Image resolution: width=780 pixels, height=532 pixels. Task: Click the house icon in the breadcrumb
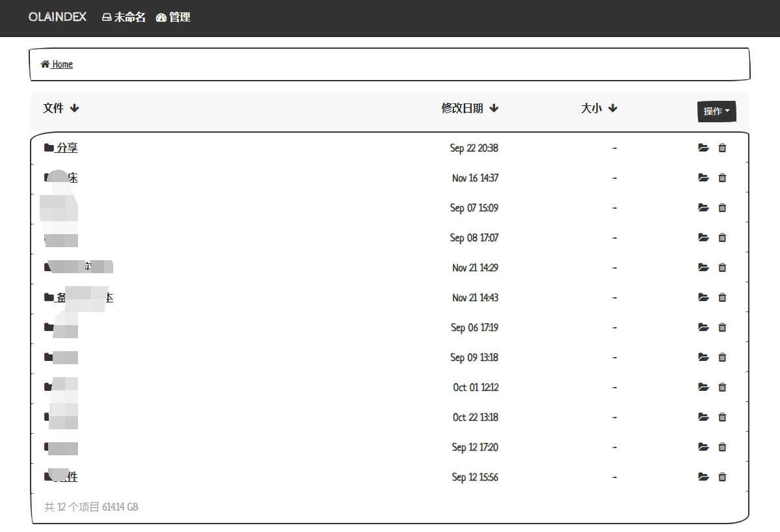pyautogui.click(x=44, y=64)
